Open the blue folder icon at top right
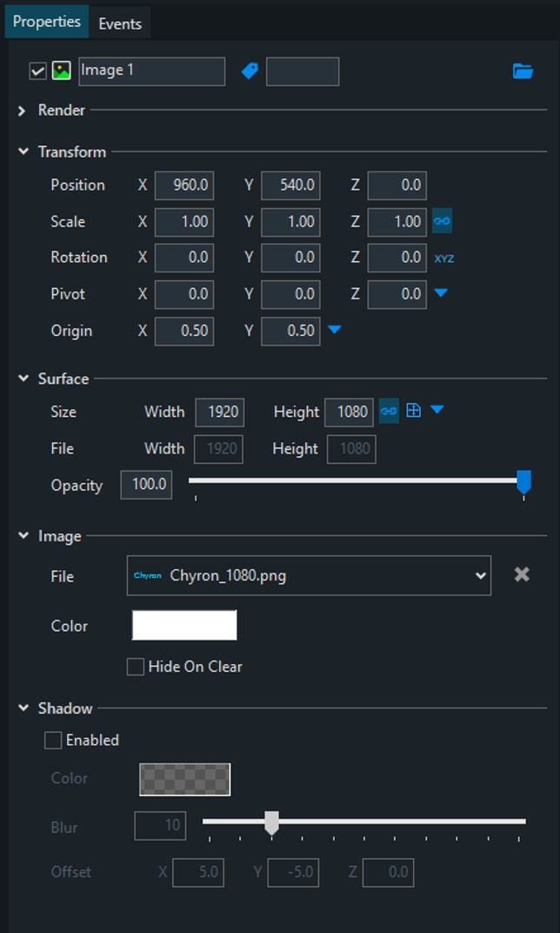 [523, 71]
